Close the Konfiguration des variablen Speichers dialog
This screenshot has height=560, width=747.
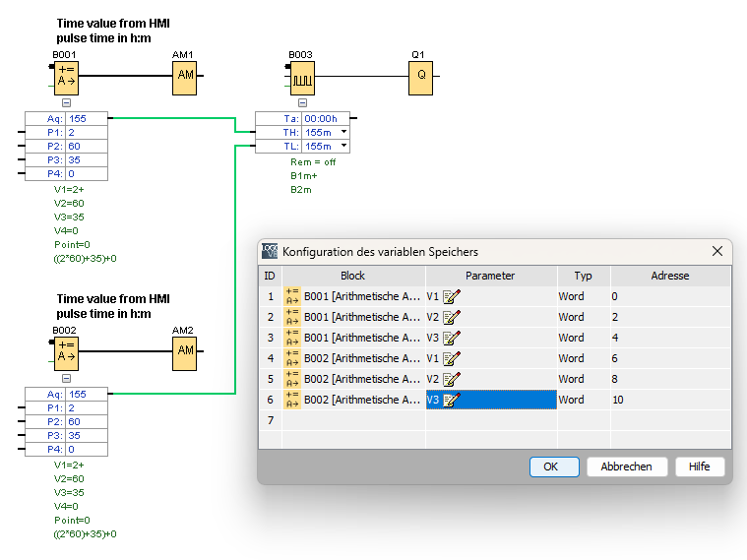coord(717,251)
